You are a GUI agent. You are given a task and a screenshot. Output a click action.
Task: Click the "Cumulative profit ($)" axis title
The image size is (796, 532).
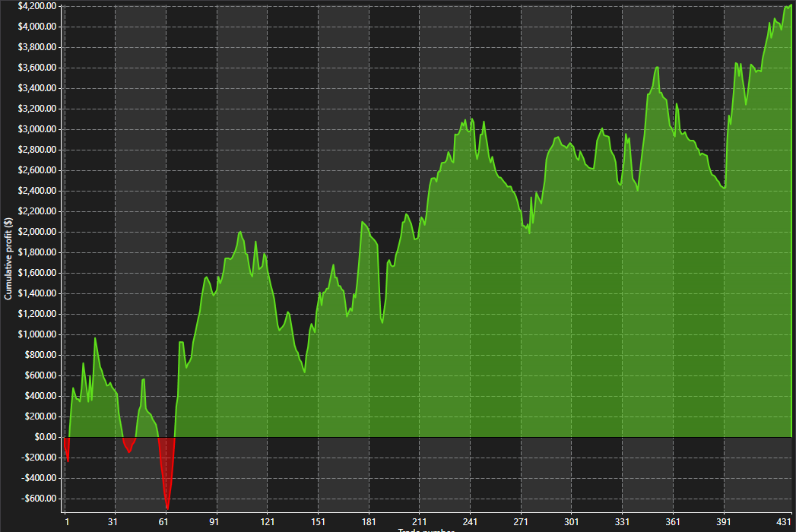[x=8, y=258]
